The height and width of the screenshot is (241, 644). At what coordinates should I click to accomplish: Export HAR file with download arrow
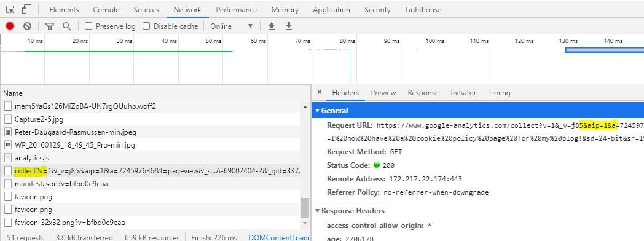[x=289, y=26]
